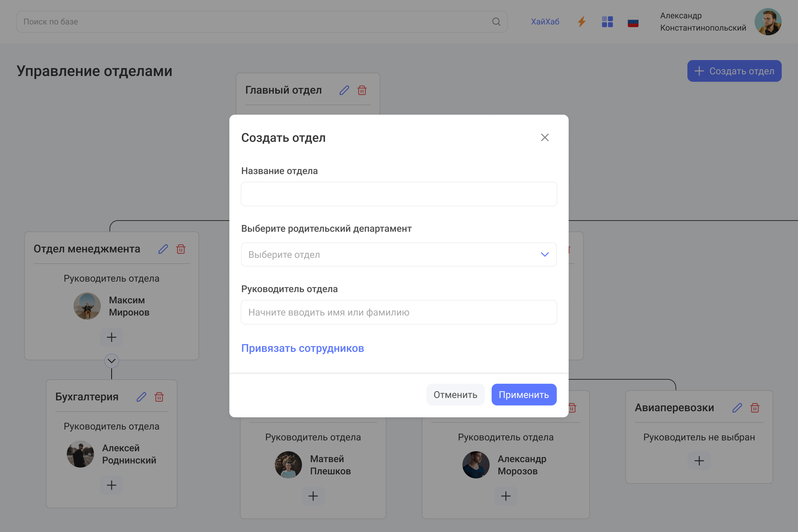Select "ХайХаб" in the top bar
This screenshot has width=798, height=532.
pos(545,21)
